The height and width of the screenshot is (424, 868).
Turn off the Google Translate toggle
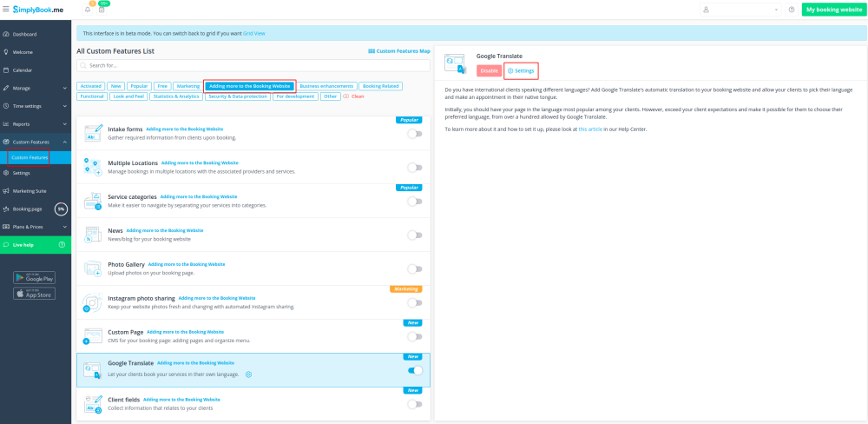click(415, 370)
